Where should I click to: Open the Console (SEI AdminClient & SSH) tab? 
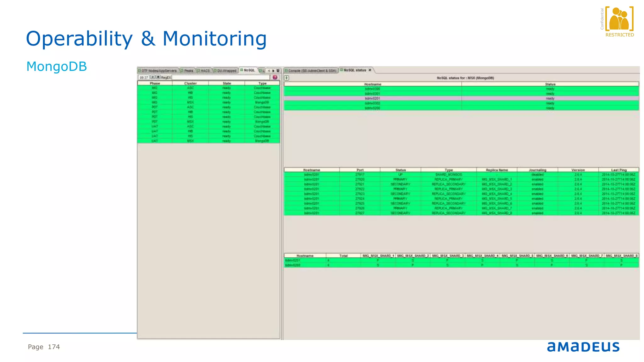coord(311,71)
